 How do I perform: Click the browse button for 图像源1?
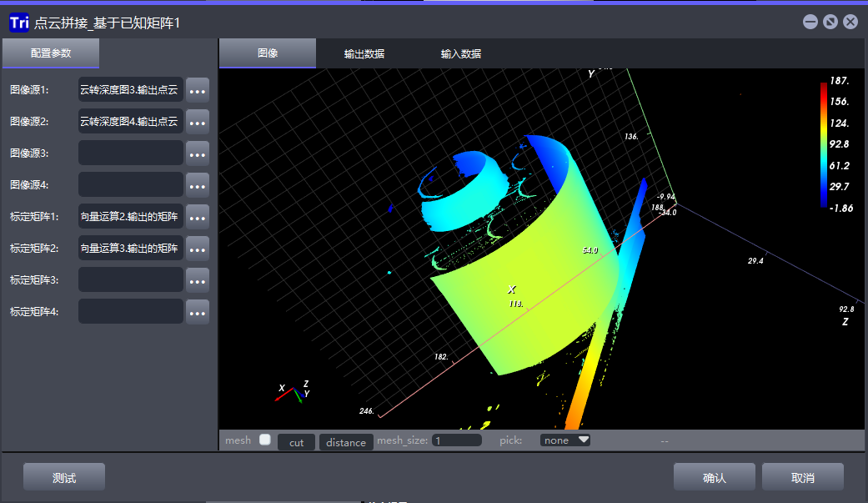197,90
